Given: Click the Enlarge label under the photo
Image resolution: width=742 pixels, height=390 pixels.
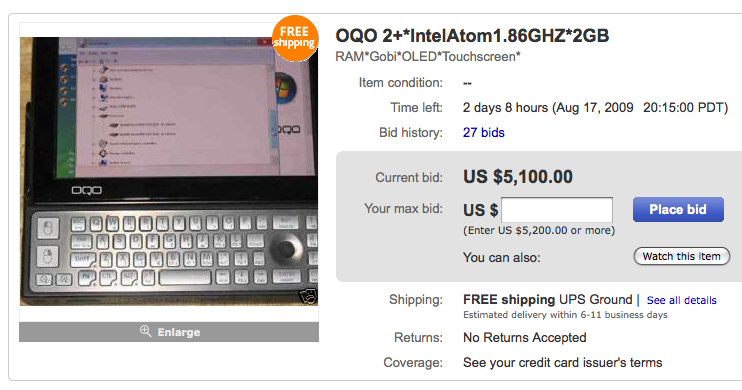Looking at the screenshot, I should click(x=179, y=332).
